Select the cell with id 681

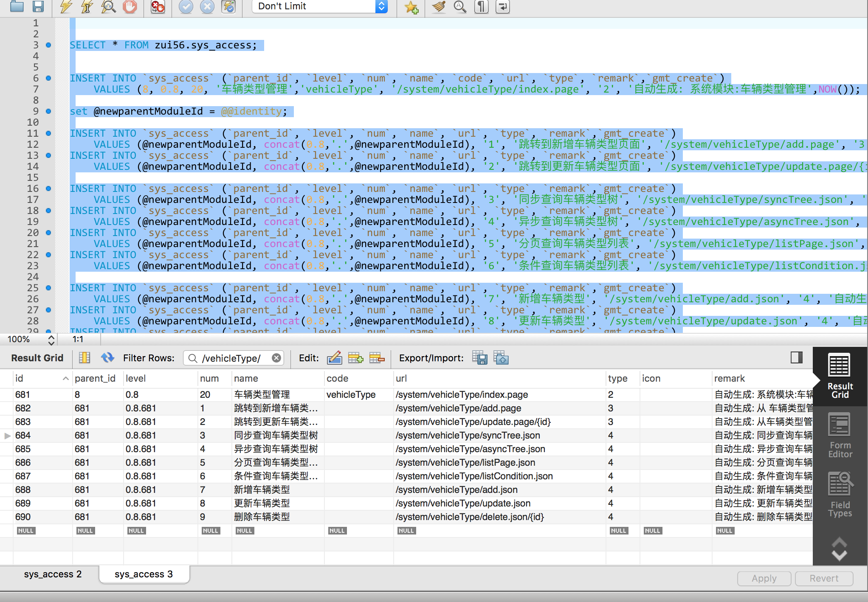[42, 394]
